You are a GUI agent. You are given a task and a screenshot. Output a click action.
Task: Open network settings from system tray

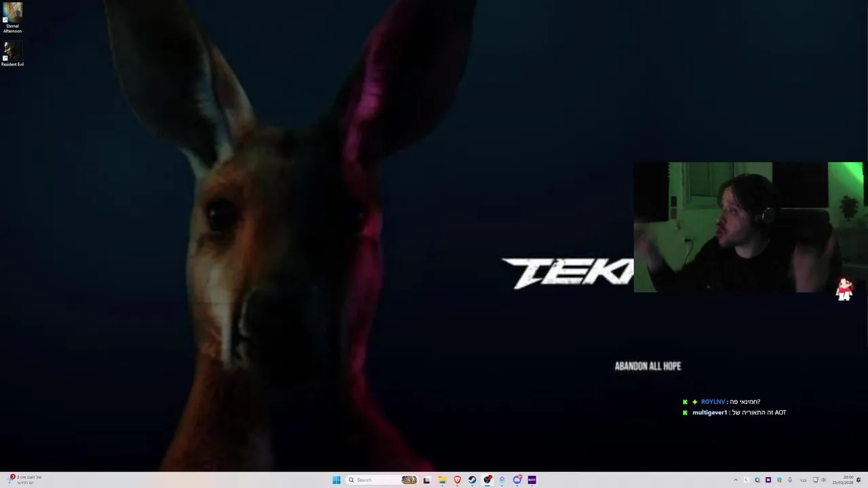pyautogui.click(x=816, y=480)
